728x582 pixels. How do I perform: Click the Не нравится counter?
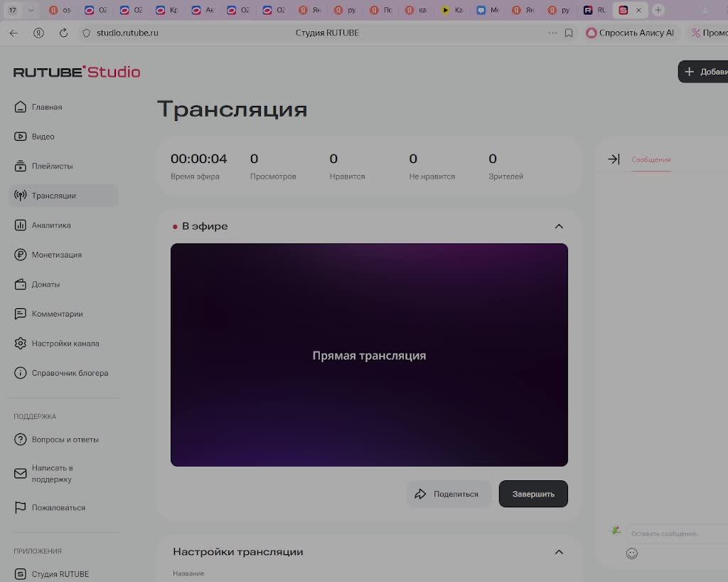[x=432, y=166]
